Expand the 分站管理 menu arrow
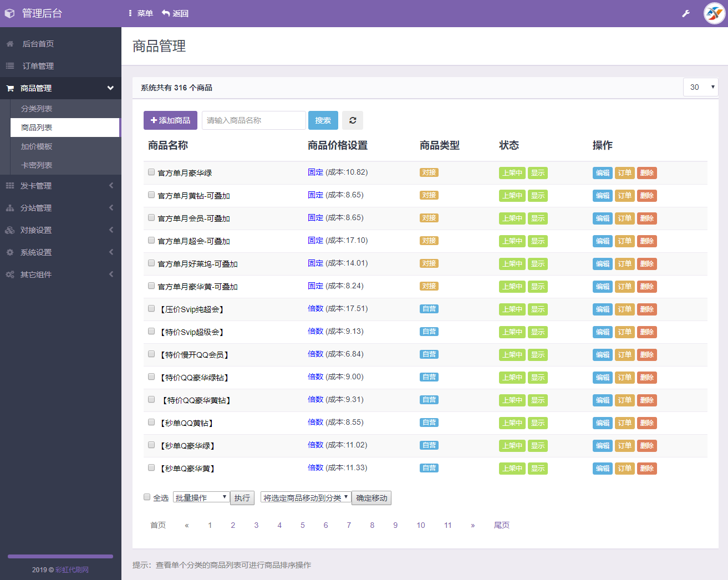The width and height of the screenshot is (728, 580). pyautogui.click(x=111, y=208)
